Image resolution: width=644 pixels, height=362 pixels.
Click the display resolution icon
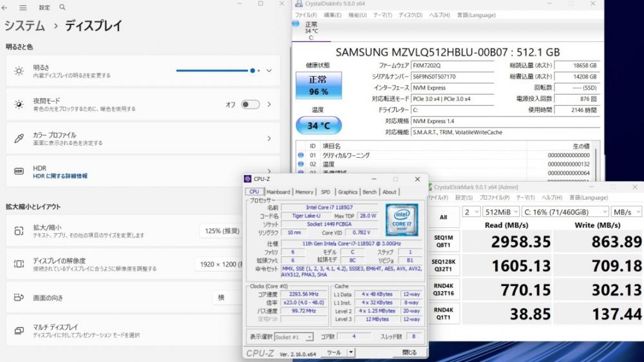(19, 264)
